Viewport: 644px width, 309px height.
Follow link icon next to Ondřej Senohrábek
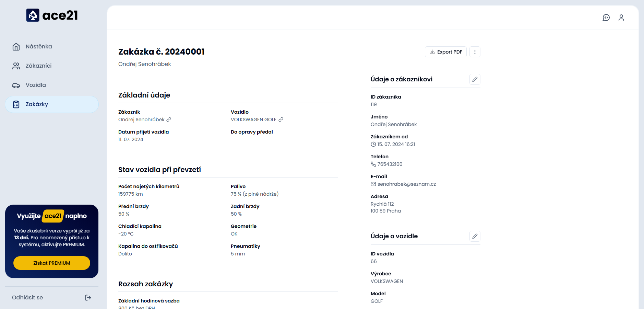click(x=169, y=119)
